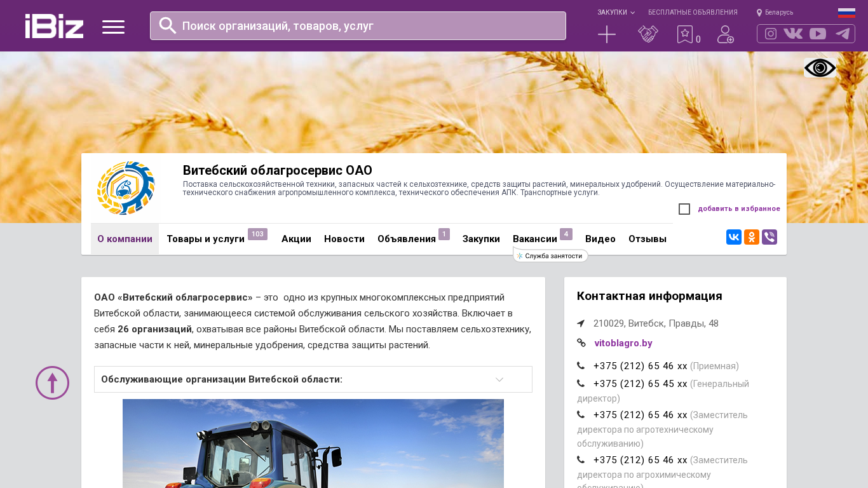This screenshot has height=488, width=868.
Task: Click the Генеральный директор phone number
Action: tap(641, 384)
